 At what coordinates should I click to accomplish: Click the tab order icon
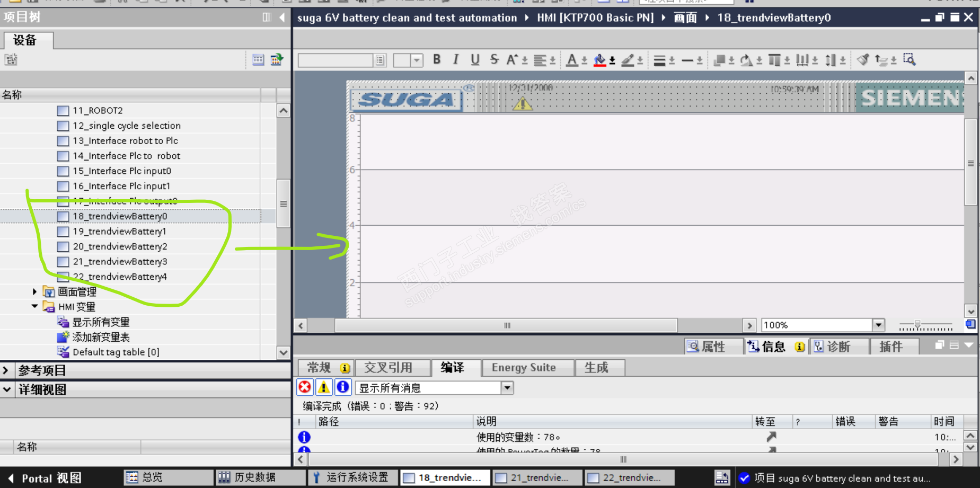tap(881, 60)
